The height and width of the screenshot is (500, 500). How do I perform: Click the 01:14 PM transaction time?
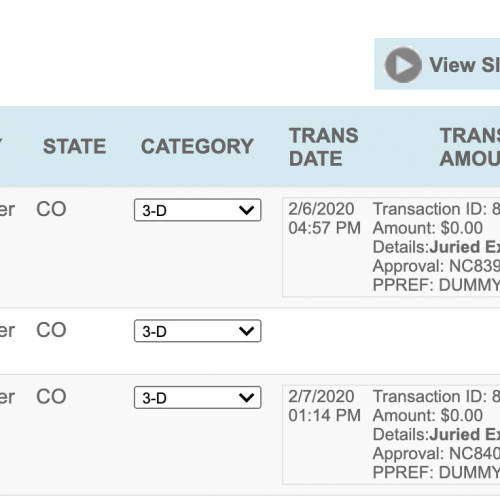(324, 415)
